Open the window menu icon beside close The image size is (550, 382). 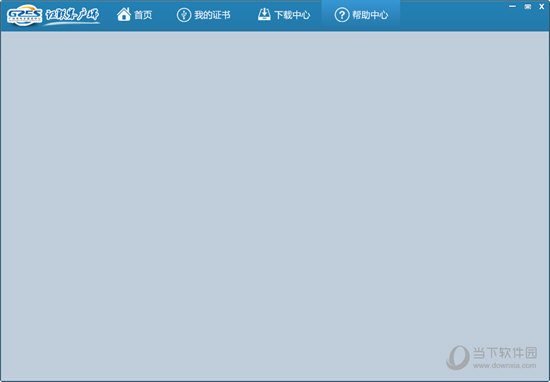point(528,6)
